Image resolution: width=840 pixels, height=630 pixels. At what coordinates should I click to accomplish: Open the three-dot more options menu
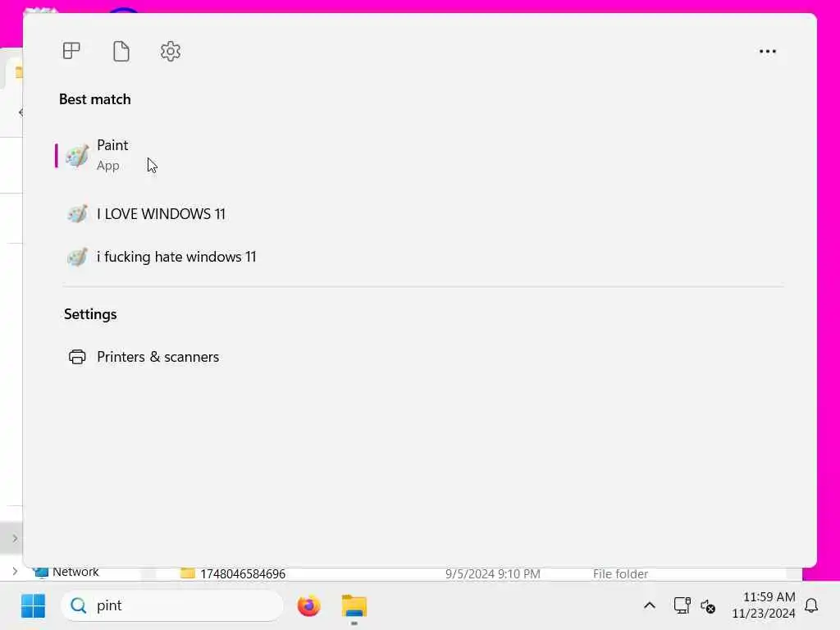(x=767, y=52)
